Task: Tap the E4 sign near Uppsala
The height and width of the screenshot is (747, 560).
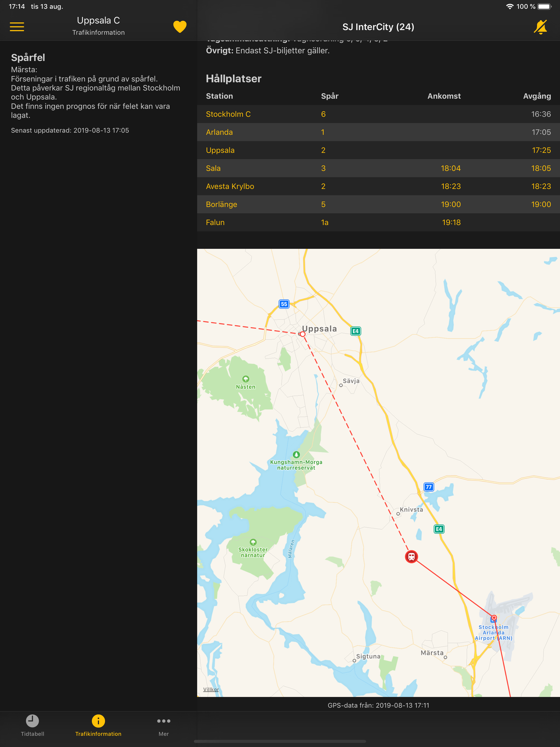Action: point(356,331)
